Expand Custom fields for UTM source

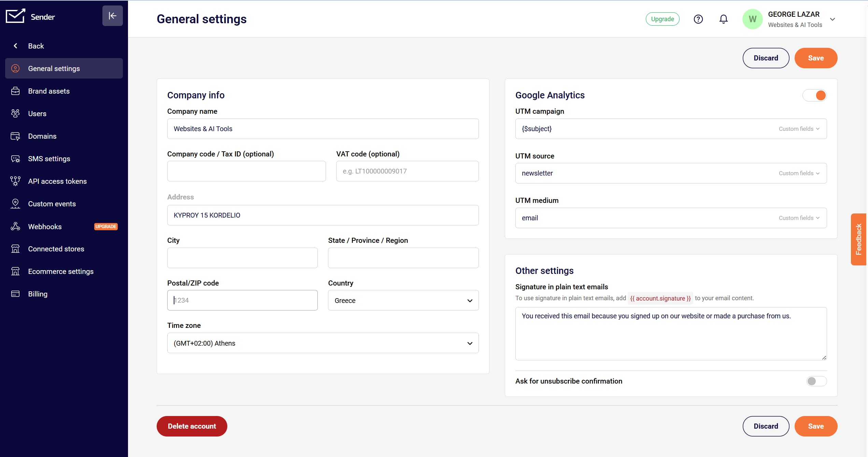(799, 173)
